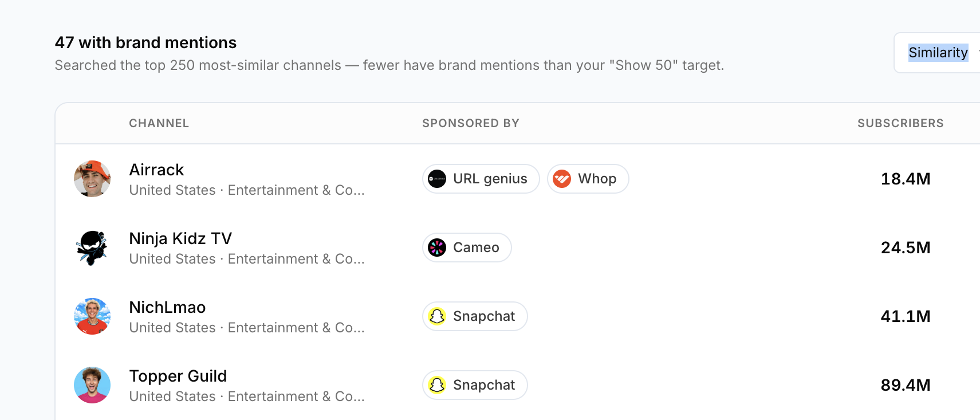The width and height of the screenshot is (980, 420).
Task: Open the Similarity sort dropdown
Action: tap(938, 53)
